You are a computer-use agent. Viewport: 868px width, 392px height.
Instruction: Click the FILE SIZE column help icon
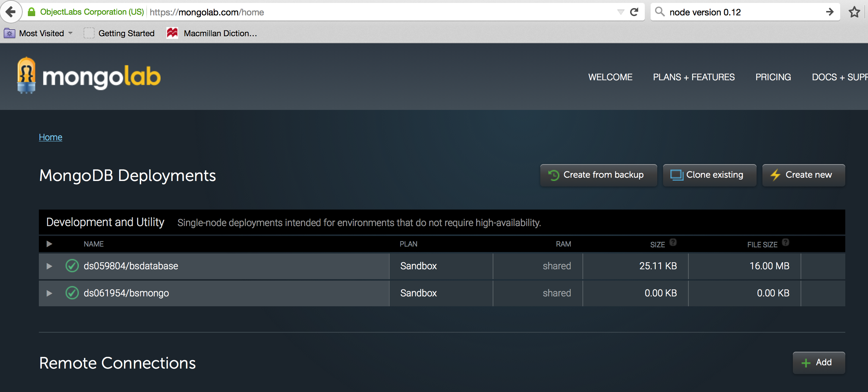tap(786, 242)
